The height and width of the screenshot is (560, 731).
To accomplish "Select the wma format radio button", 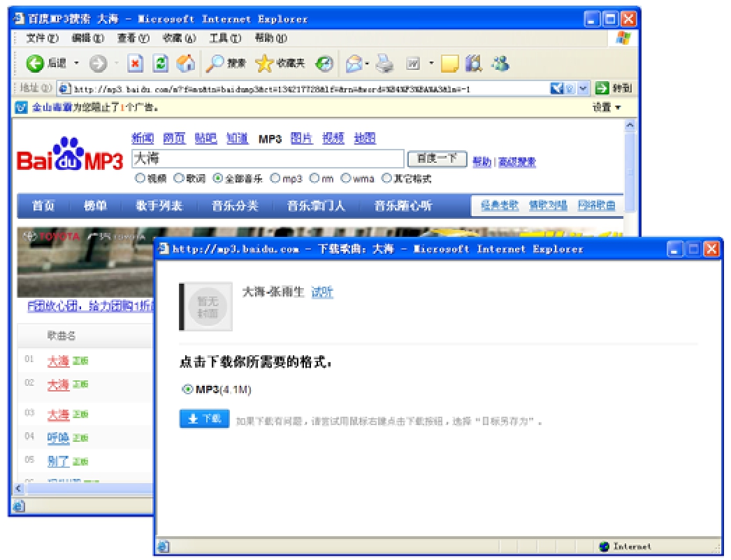I will coord(345,178).
